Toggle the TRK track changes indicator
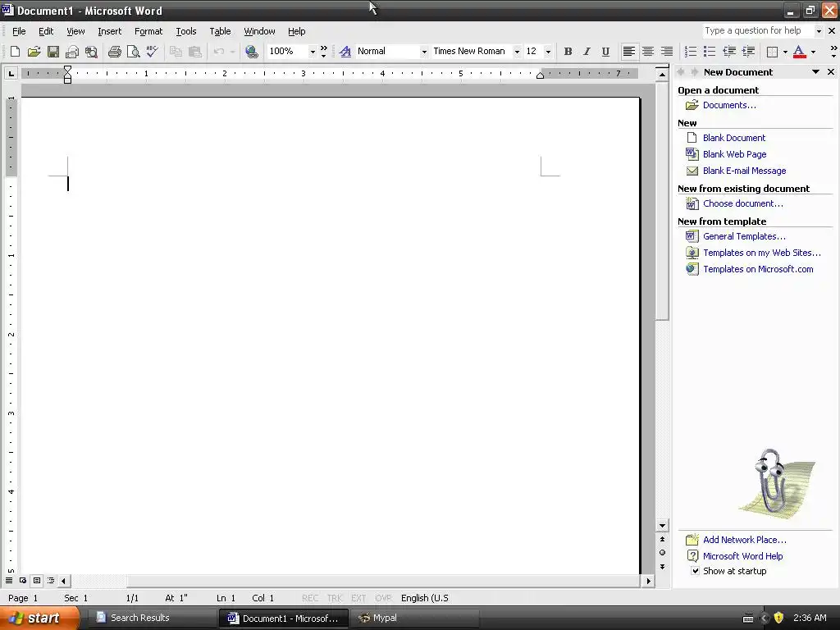This screenshot has width=840, height=630. 335,598
